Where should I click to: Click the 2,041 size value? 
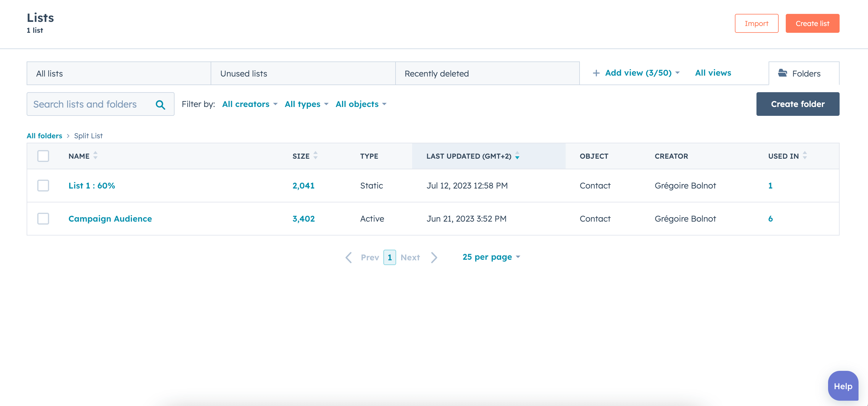(x=303, y=186)
